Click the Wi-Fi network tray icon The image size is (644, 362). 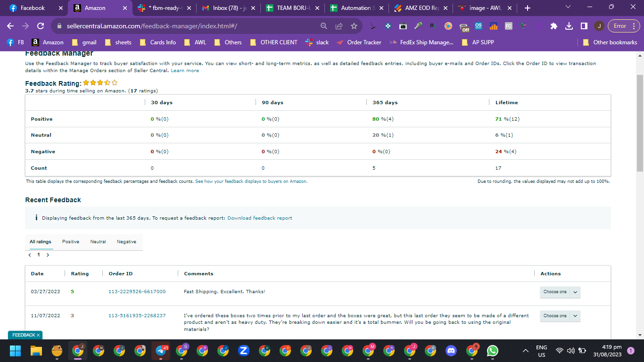[x=560, y=351]
